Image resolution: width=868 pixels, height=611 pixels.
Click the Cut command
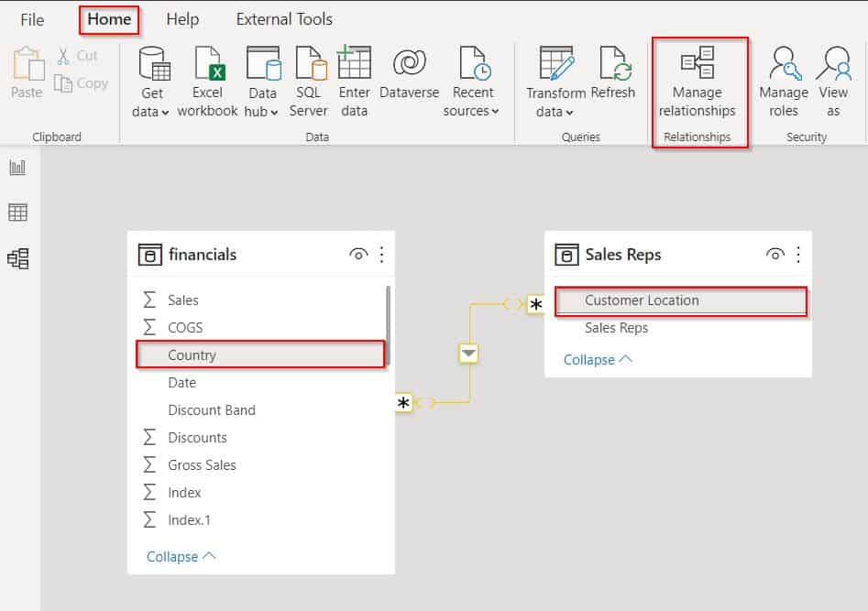pyautogui.click(x=78, y=56)
